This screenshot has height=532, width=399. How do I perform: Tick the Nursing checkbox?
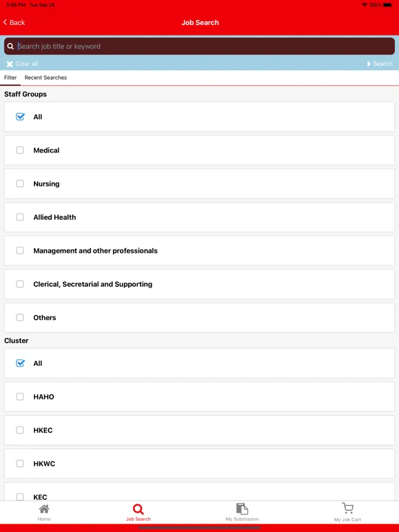[20, 184]
